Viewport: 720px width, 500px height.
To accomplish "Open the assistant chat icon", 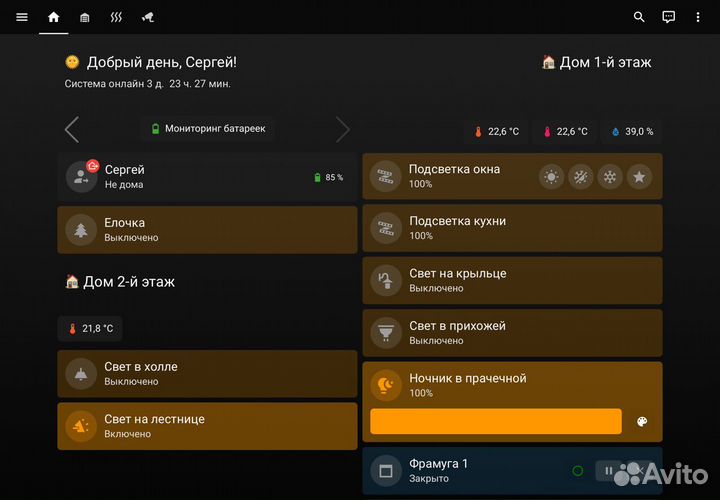I will [669, 17].
